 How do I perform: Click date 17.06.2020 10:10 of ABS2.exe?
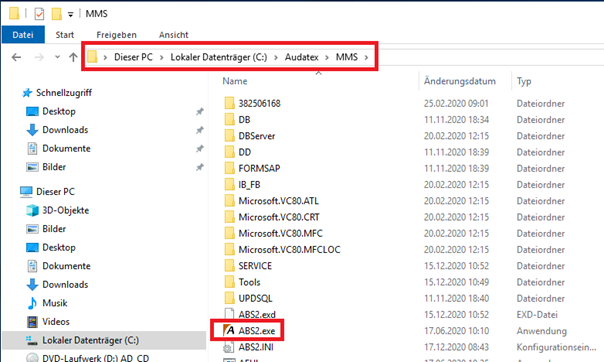coord(456,331)
